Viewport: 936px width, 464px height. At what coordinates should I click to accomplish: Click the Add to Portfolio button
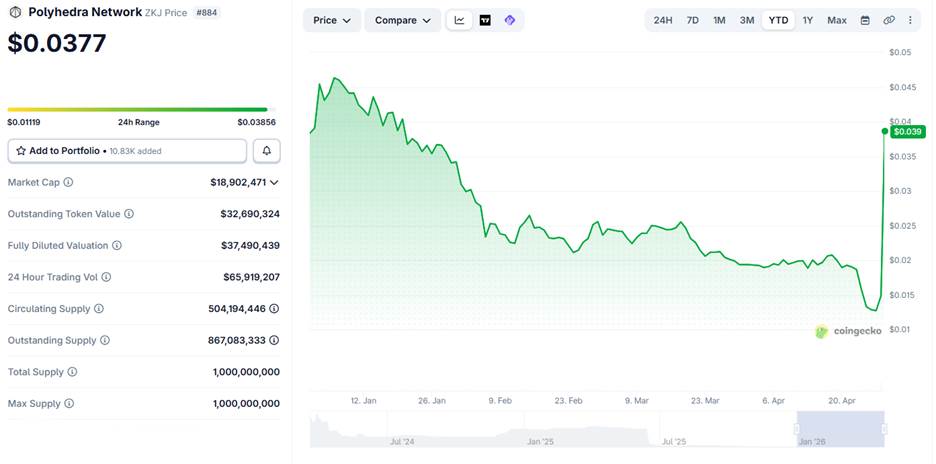tap(127, 151)
